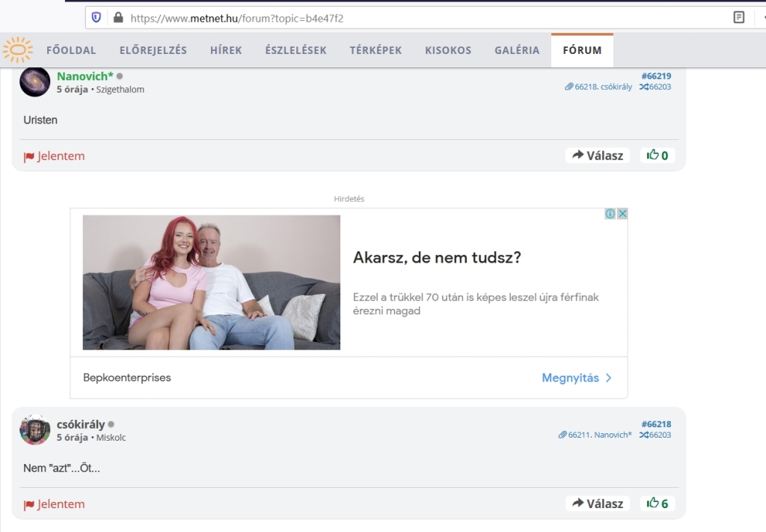The width and height of the screenshot is (766, 532).
Task: Close the advertisement with X icon
Action: pyautogui.click(x=622, y=214)
